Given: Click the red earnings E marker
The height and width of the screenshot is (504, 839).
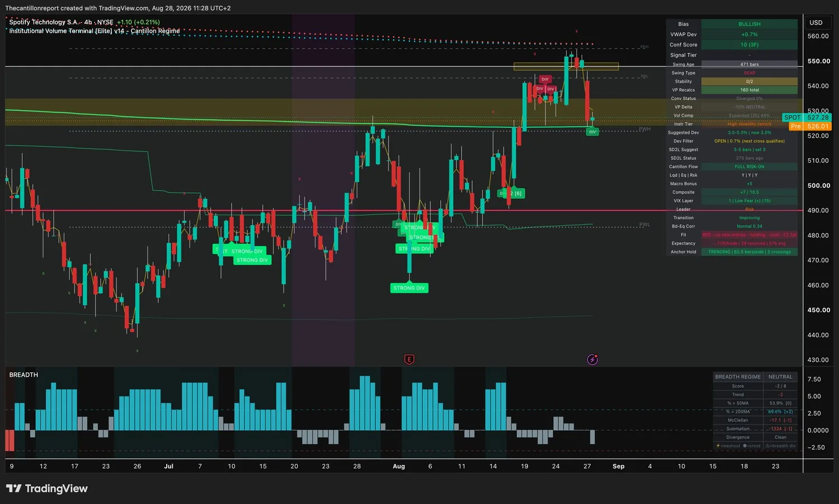Looking at the screenshot, I should click(409, 360).
